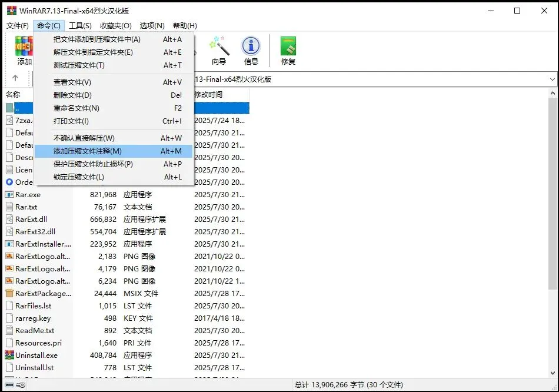Choose 锁定压缩文件(L) menu entry

[x=114, y=177]
